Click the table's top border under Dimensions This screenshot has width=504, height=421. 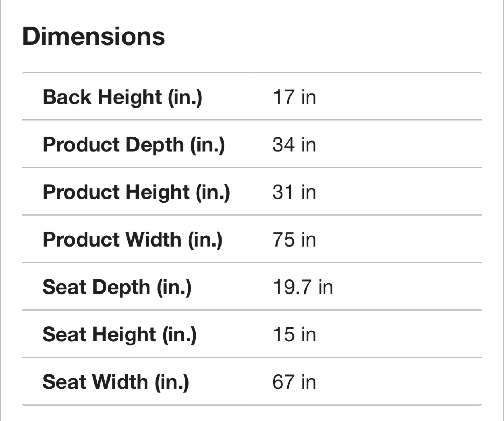coord(252,73)
